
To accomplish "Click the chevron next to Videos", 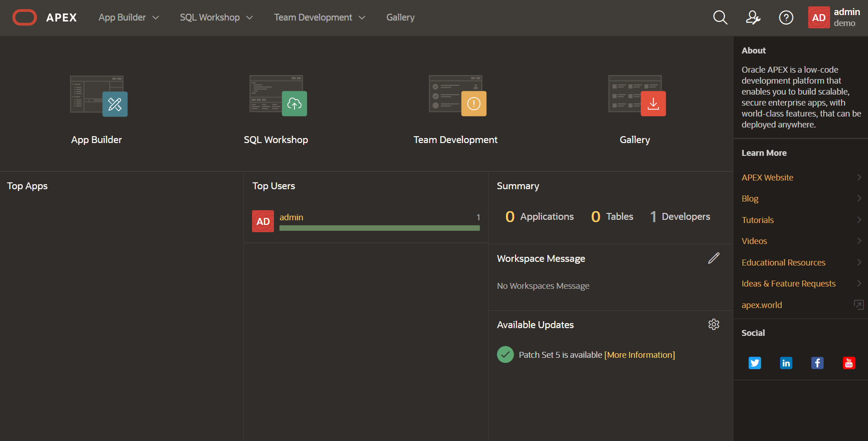I will (x=859, y=241).
